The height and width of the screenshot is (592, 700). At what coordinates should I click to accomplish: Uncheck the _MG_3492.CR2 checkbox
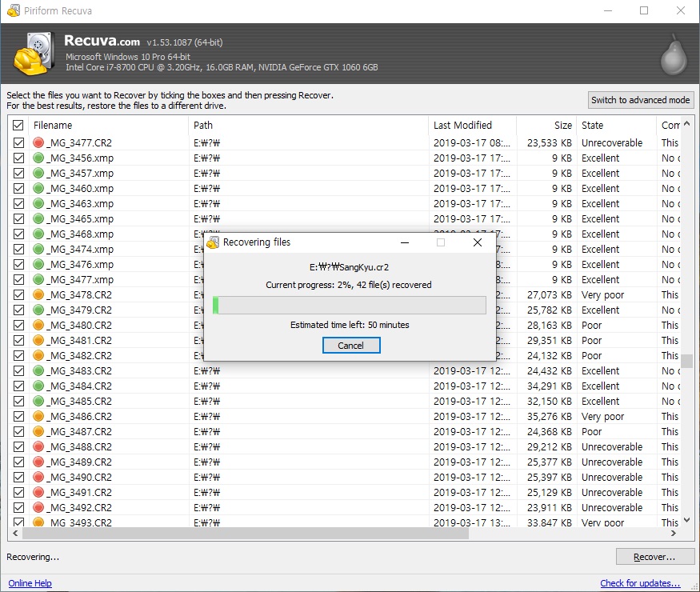[18, 507]
